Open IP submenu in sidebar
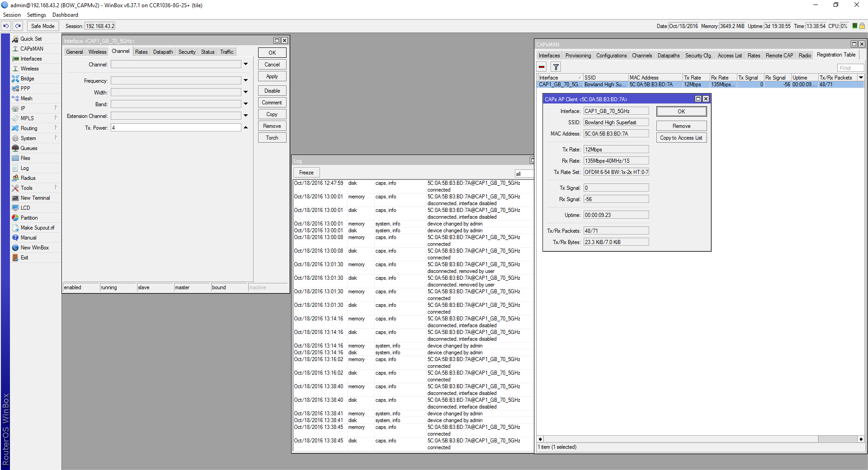The height and width of the screenshot is (470, 868). [x=23, y=108]
